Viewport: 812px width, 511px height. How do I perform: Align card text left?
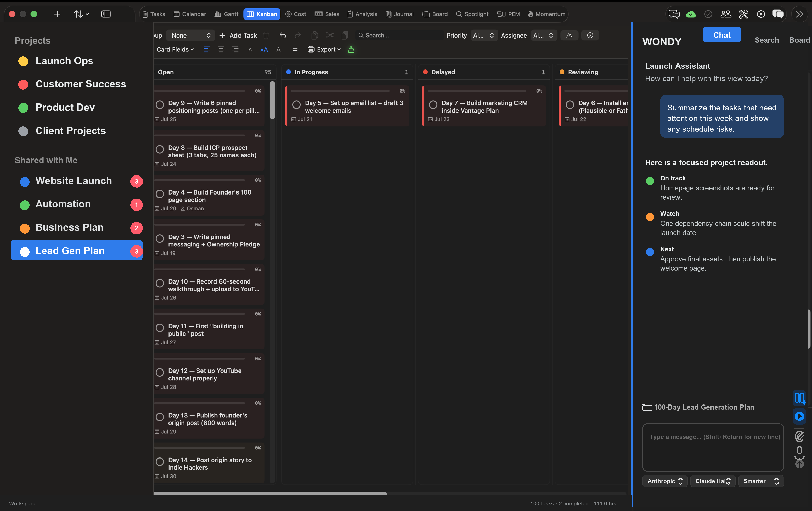point(207,49)
